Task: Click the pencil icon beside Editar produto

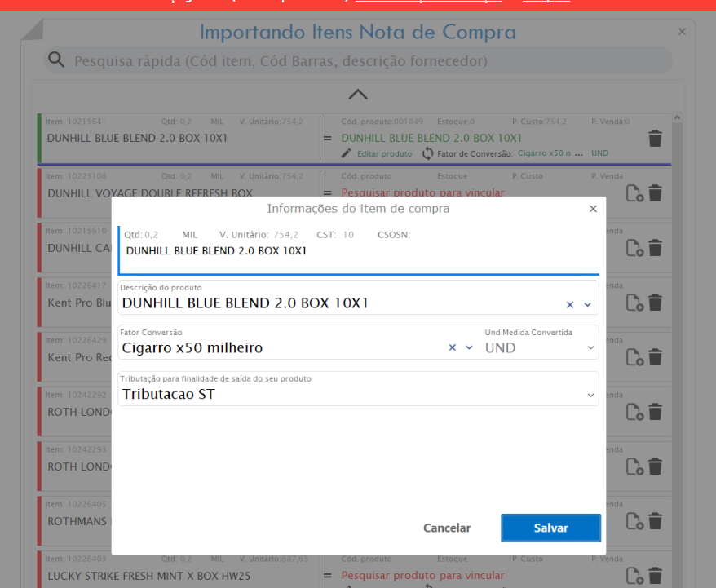Action: point(346,153)
